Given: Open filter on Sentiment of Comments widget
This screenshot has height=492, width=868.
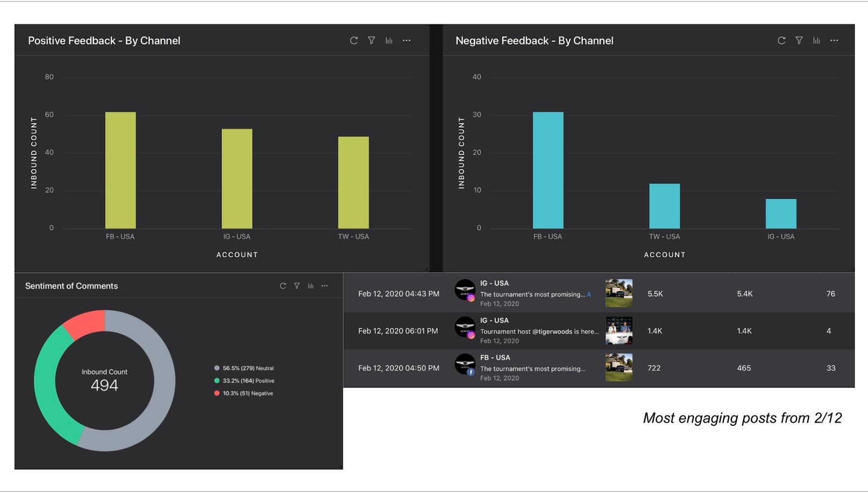Looking at the screenshot, I should [297, 286].
